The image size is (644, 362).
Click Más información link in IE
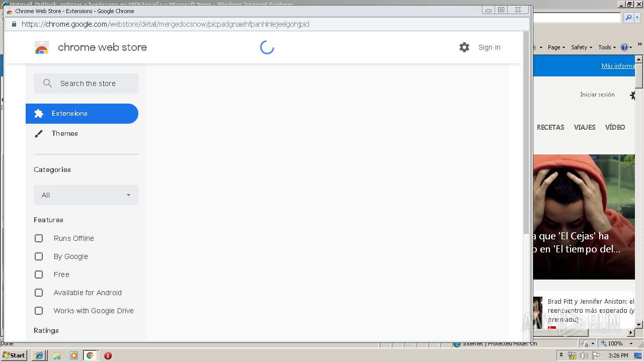tap(618, 66)
